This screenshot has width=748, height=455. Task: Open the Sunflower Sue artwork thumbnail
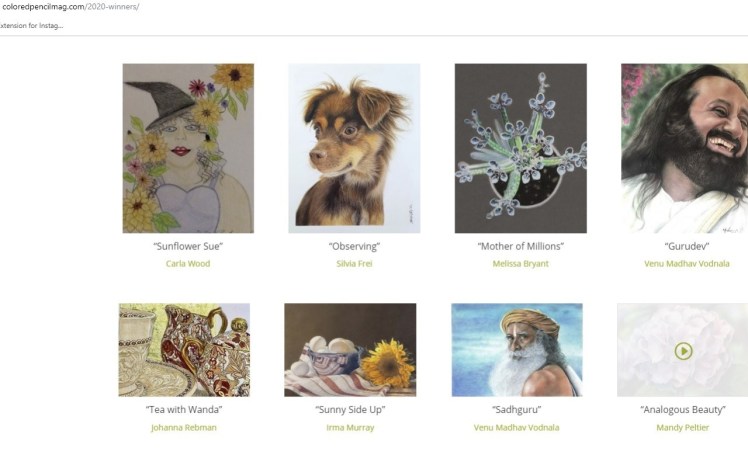click(188, 148)
